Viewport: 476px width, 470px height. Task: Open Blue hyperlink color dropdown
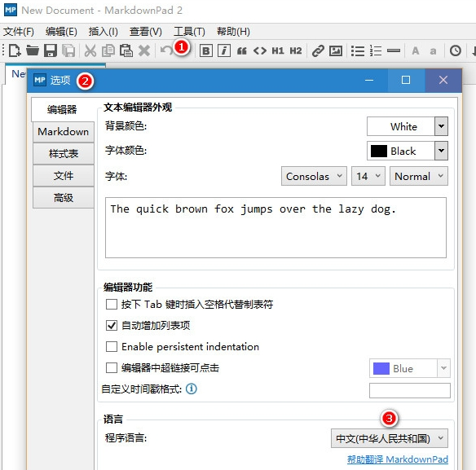[x=443, y=368]
